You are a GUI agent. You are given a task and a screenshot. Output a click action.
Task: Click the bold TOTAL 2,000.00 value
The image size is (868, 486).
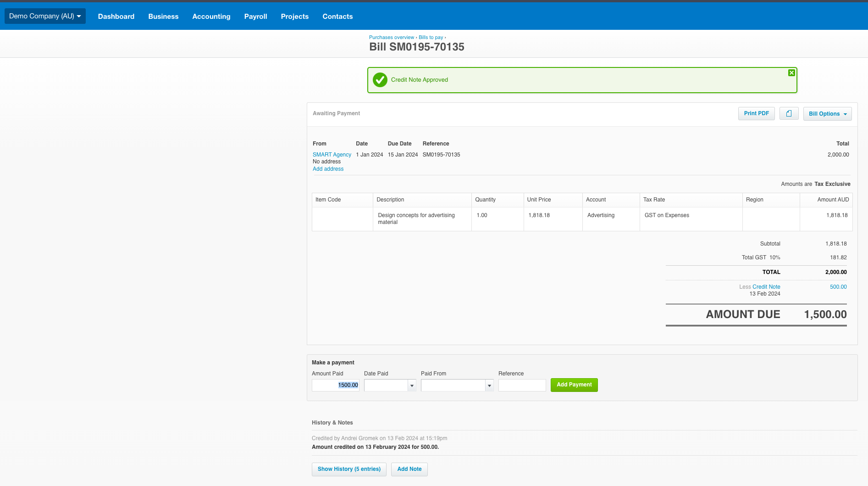tap(836, 272)
